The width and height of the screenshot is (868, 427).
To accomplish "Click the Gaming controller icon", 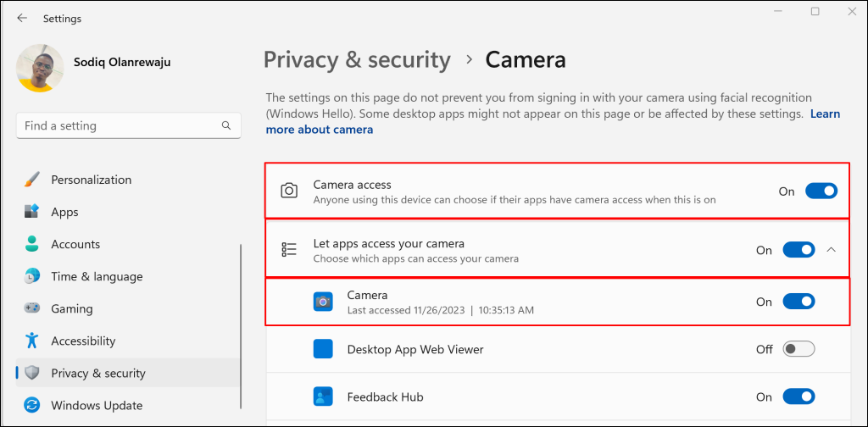I will [x=32, y=309].
